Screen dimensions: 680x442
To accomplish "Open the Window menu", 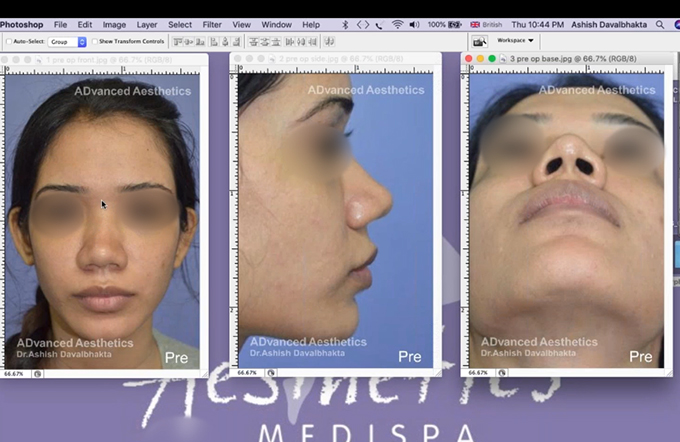I will (276, 25).
